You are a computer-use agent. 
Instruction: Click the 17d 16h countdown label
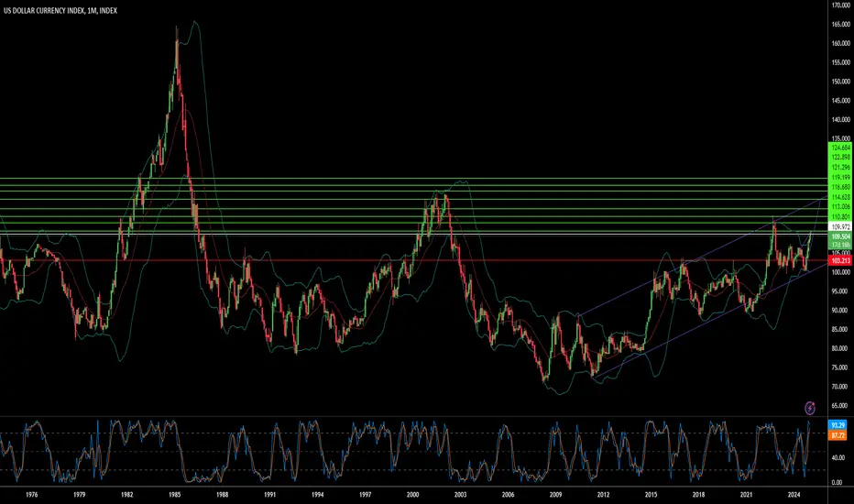841,246
